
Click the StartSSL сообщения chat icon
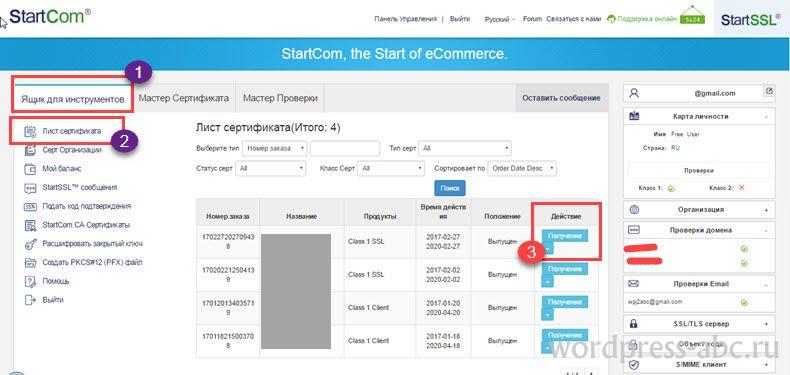[30, 188]
